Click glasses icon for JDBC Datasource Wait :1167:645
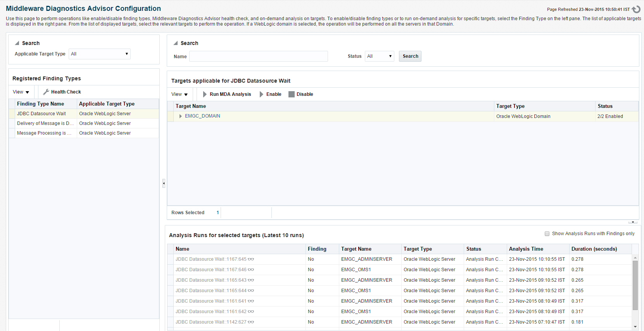 point(251,259)
